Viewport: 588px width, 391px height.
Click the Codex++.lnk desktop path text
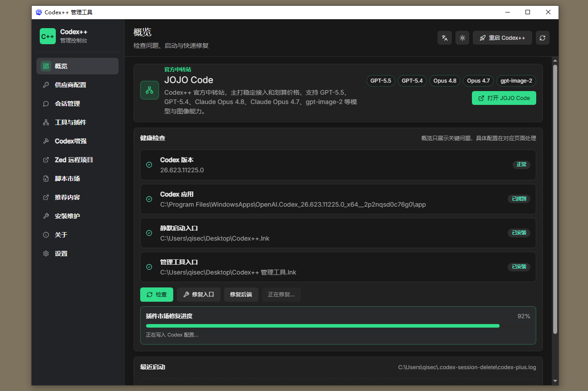215,238
